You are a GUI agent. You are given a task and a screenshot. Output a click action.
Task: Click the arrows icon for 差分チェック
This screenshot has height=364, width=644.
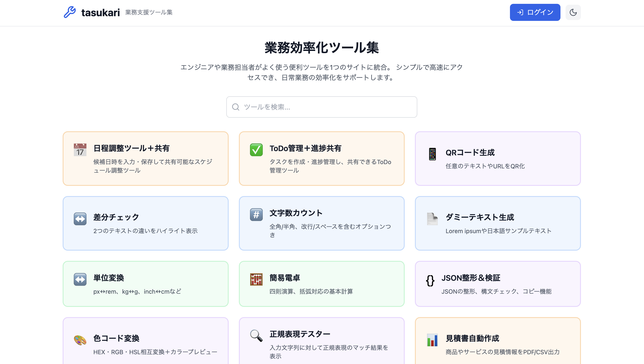[80, 219]
